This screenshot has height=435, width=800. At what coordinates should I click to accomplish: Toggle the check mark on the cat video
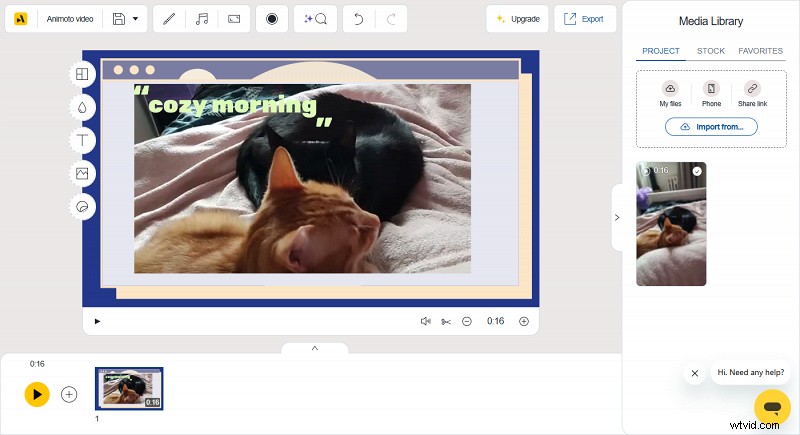[x=697, y=171]
